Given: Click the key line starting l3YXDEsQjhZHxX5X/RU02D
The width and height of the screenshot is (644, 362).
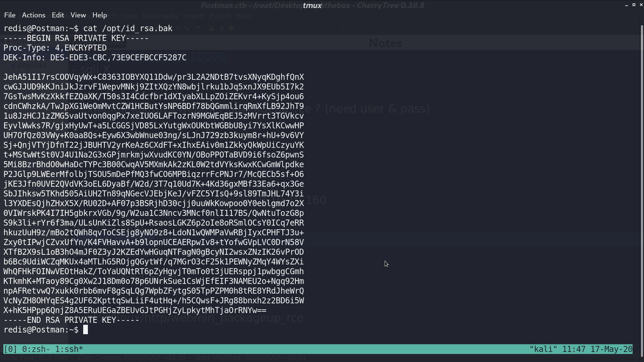Looking at the screenshot, I should click(154, 203).
